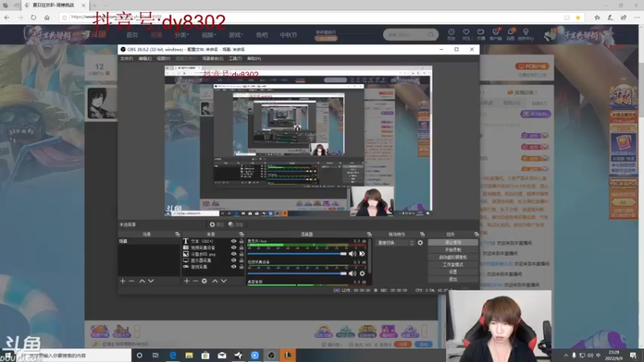Click 停止推流 button in Controls
644x362 pixels.
pos(453,243)
